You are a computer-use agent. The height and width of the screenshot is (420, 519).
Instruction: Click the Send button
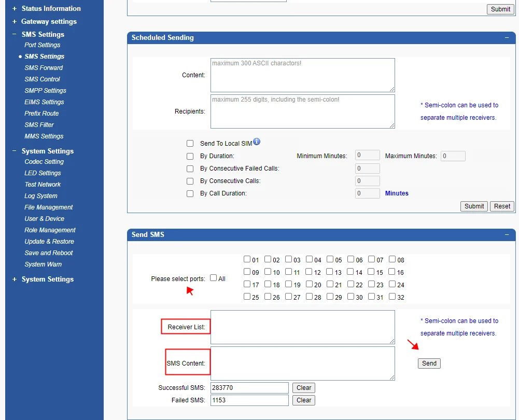tap(429, 363)
